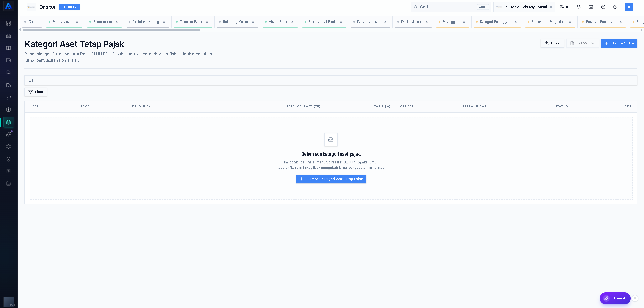The image size is (644, 308).
Task: Open the Filter options
Action: point(36,92)
